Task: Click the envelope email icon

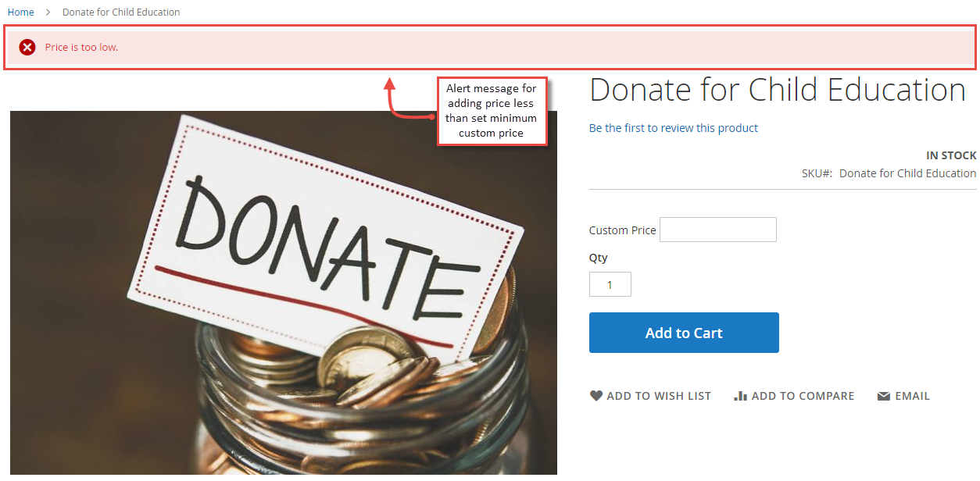Action: point(884,397)
